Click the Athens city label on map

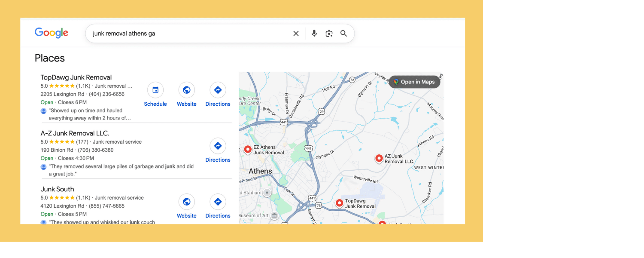(x=260, y=171)
